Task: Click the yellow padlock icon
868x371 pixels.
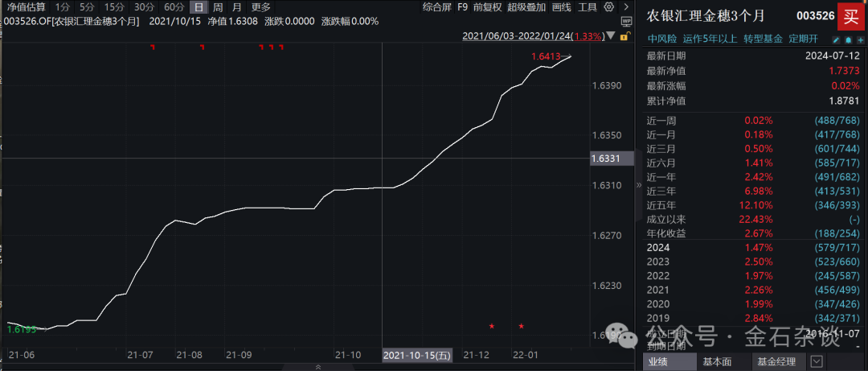Action: pos(624,36)
